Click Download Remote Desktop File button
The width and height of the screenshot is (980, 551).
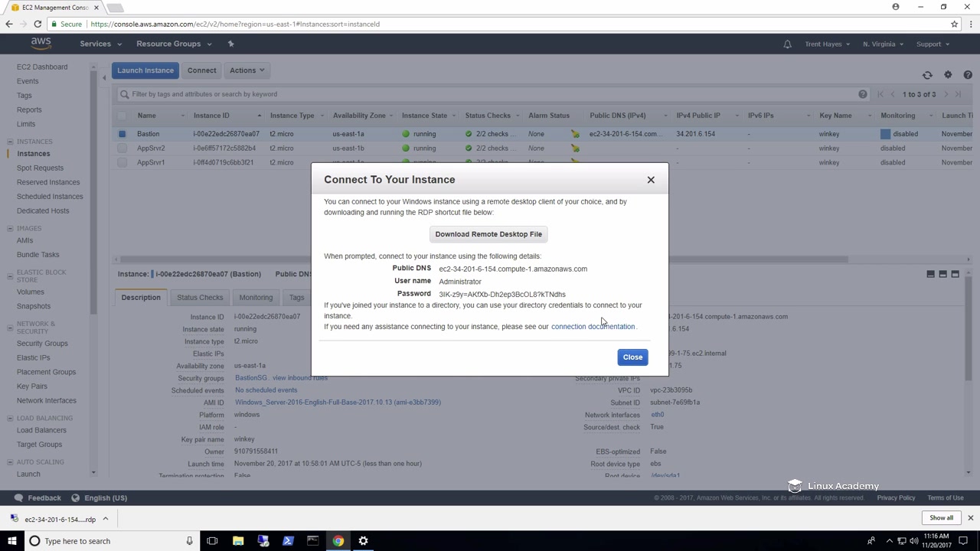[488, 234]
